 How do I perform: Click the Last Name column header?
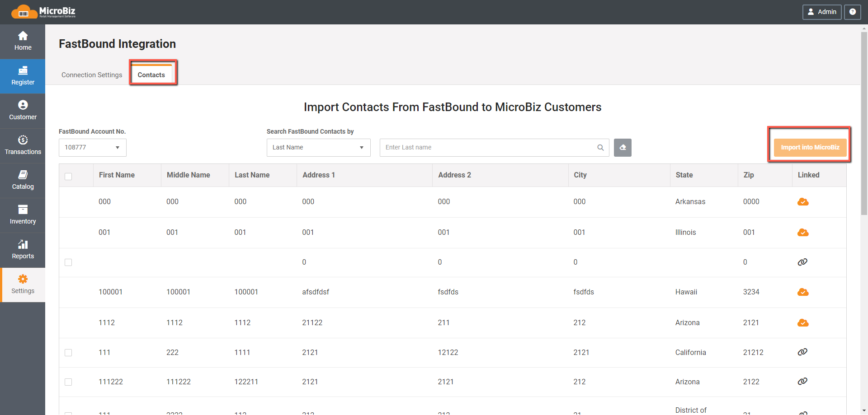point(252,175)
